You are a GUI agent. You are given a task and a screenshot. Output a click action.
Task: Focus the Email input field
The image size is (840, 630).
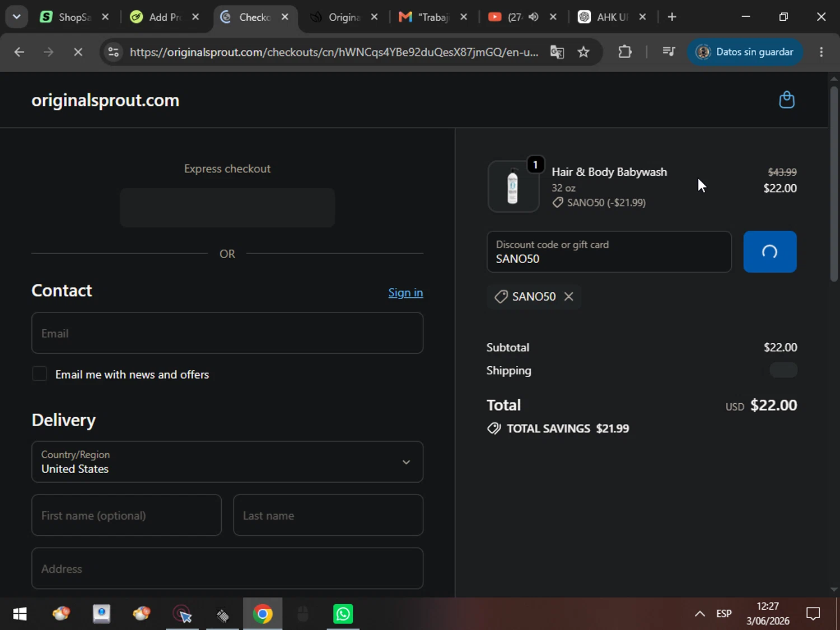(x=227, y=333)
